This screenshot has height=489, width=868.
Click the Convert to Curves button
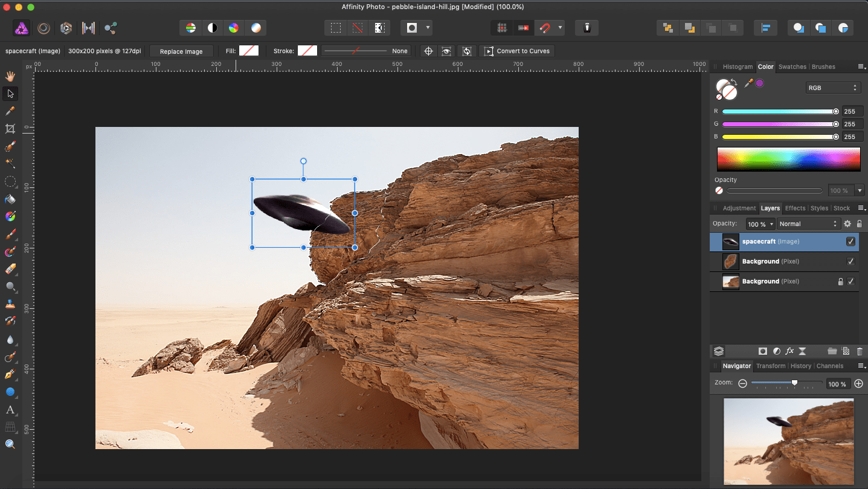click(x=517, y=51)
